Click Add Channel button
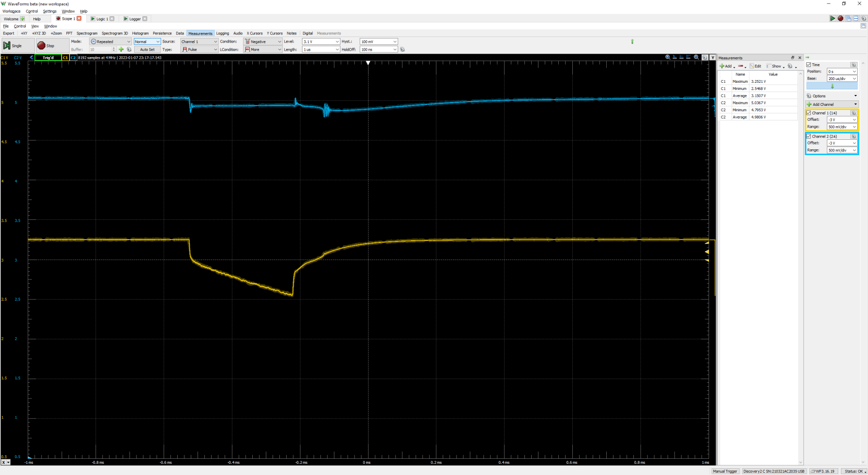The width and height of the screenshot is (868, 475). 832,104
